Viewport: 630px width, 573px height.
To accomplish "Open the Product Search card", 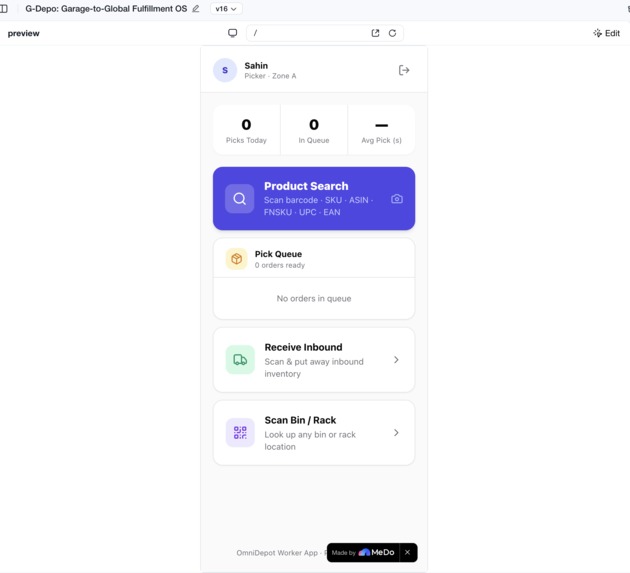I will pos(314,199).
